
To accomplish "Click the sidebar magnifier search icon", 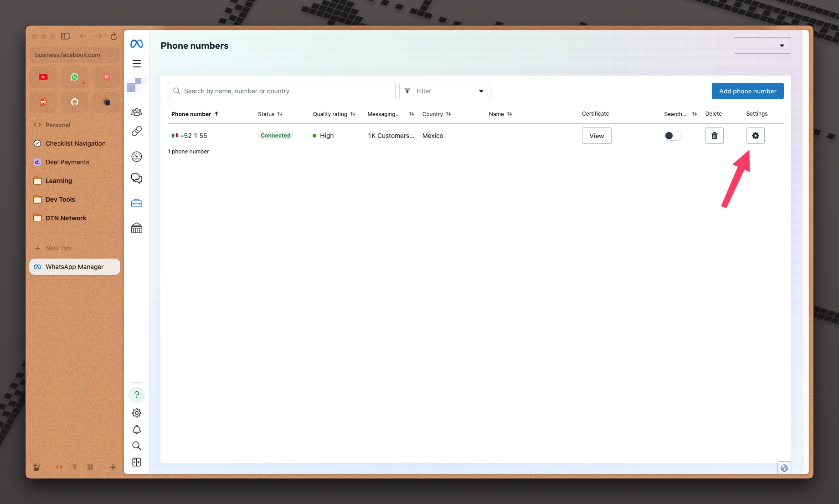I will pyautogui.click(x=137, y=446).
